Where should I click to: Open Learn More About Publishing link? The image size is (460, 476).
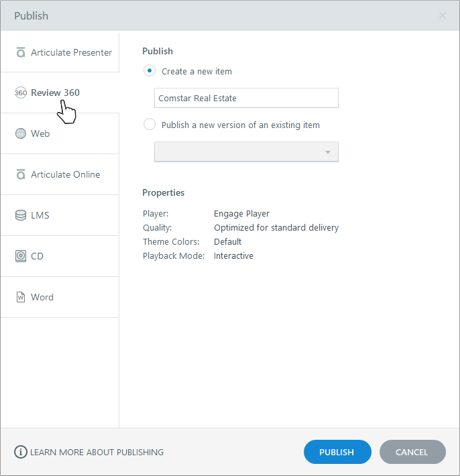tap(97, 452)
